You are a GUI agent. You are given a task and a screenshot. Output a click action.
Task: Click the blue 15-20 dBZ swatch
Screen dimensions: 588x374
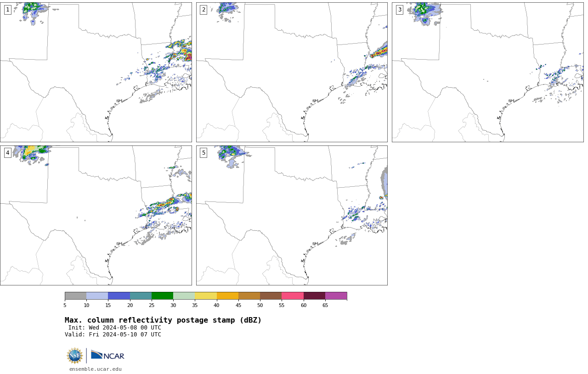119,296
